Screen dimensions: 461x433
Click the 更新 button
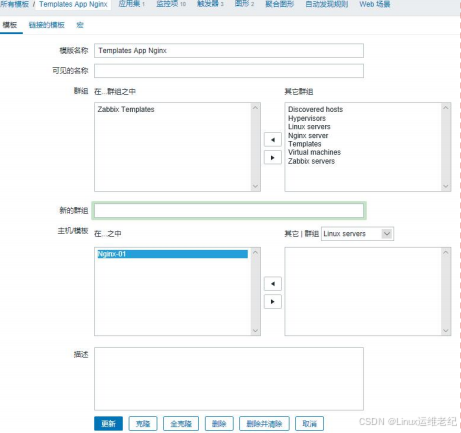[108, 424]
